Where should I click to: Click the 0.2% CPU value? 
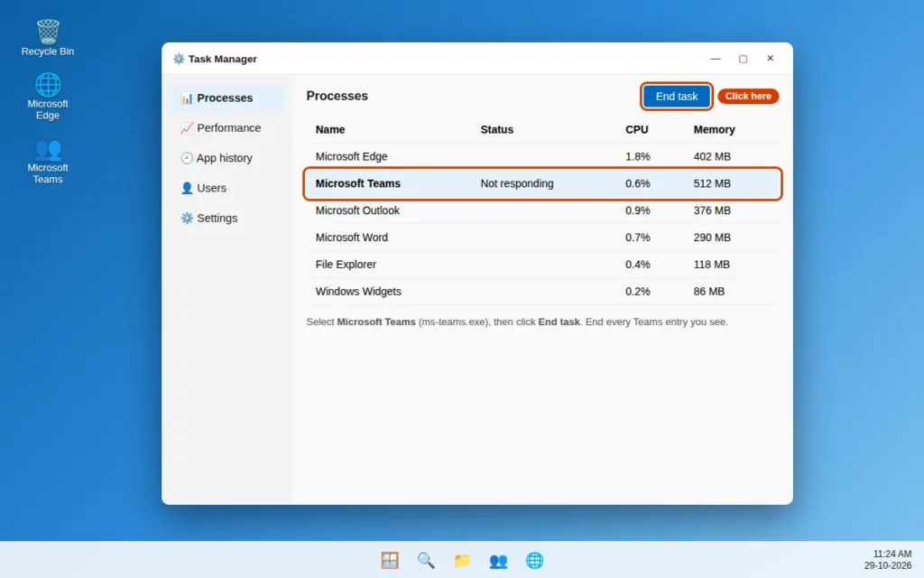pos(638,292)
